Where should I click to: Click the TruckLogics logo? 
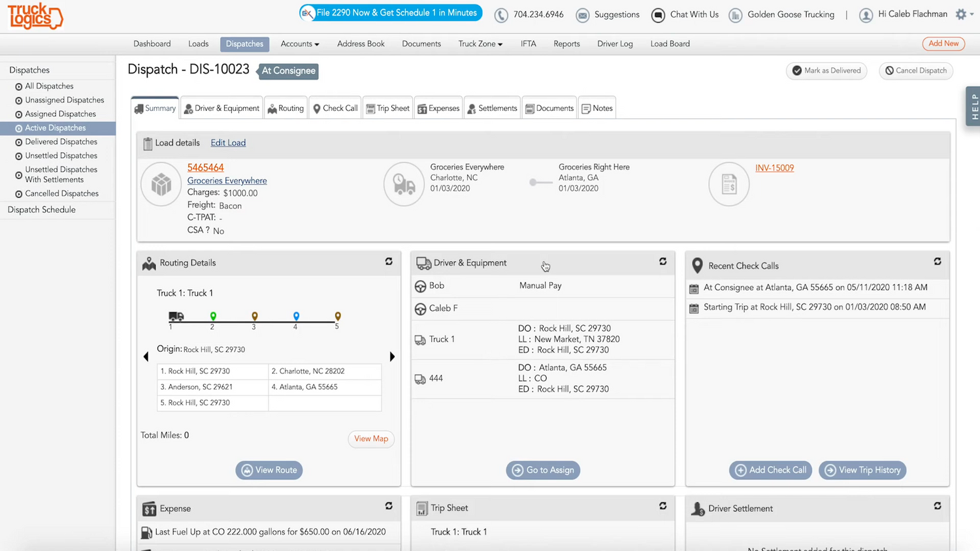(x=35, y=16)
